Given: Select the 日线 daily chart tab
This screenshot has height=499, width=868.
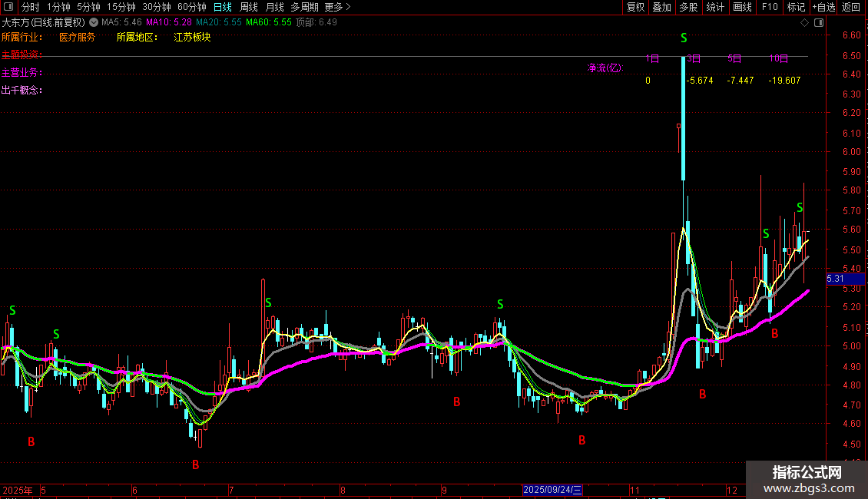Looking at the screenshot, I should pyautogui.click(x=223, y=7).
